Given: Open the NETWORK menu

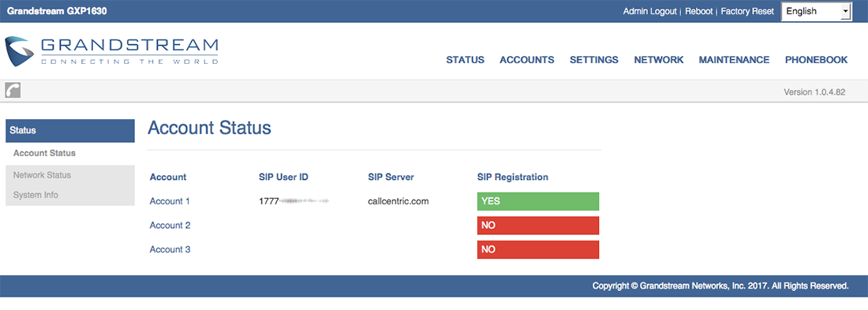Looking at the screenshot, I should click(659, 60).
